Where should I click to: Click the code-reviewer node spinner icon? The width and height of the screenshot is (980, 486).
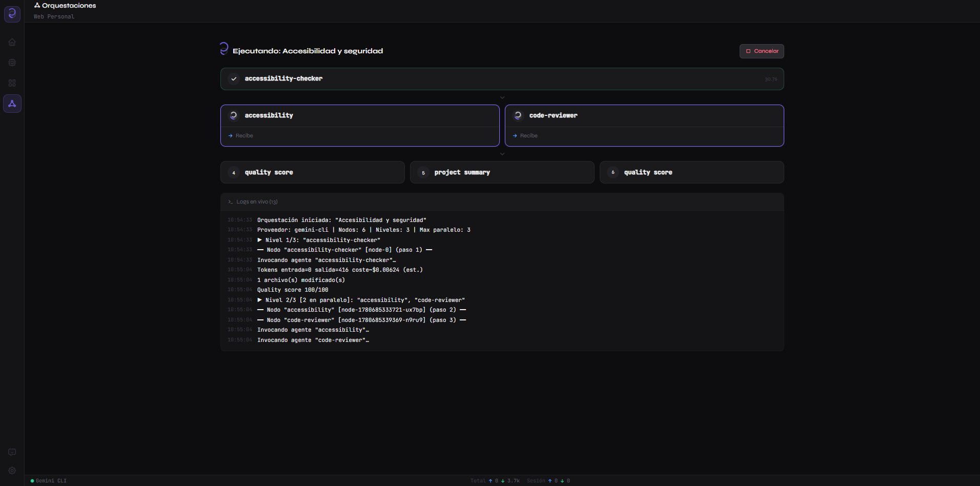click(x=518, y=116)
